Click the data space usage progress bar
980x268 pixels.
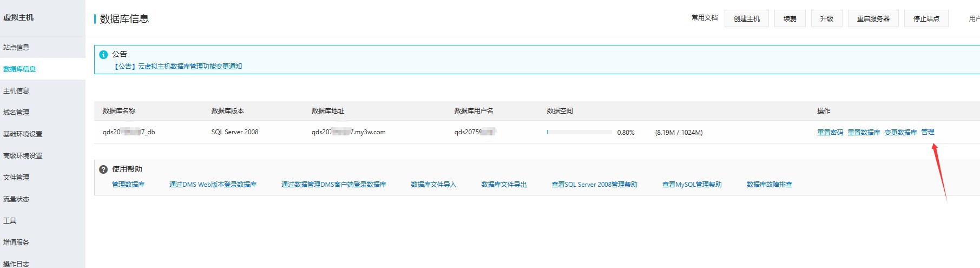pyautogui.click(x=579, y=132)
